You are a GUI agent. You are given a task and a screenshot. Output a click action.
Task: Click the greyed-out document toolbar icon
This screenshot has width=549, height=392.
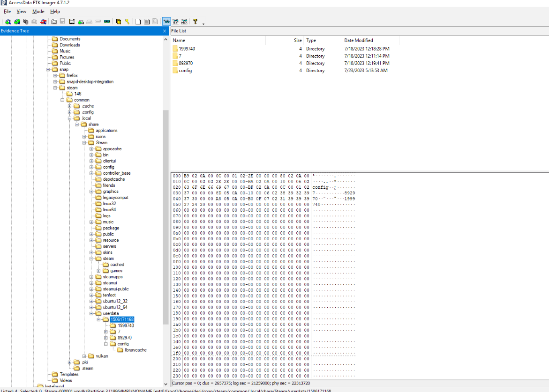click(155, 22)
